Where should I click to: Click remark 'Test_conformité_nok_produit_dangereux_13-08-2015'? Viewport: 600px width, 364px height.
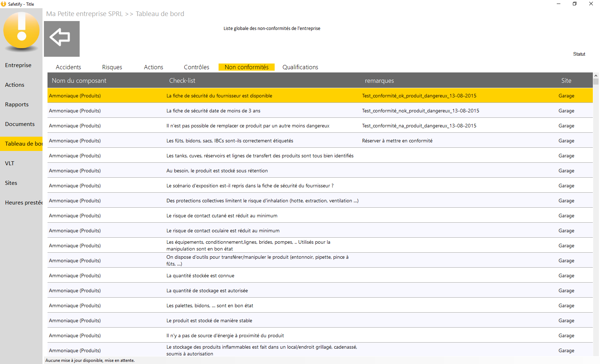(420, 111)
